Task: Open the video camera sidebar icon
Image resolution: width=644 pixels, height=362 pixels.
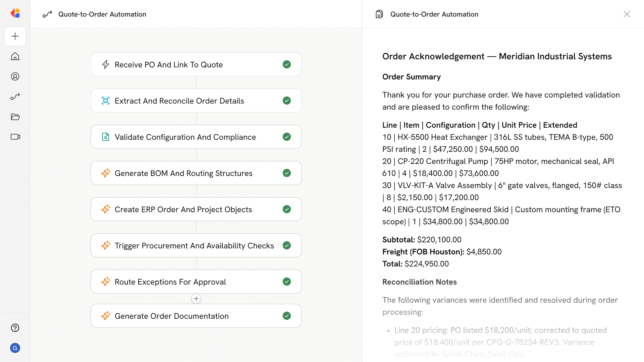Action: [x=15, y=137]
